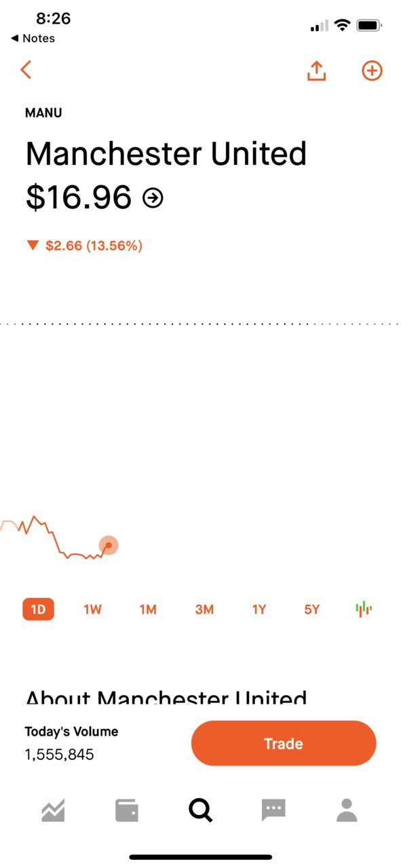
Task: Tap the current price marker dot
Action: tap(109, 546)
